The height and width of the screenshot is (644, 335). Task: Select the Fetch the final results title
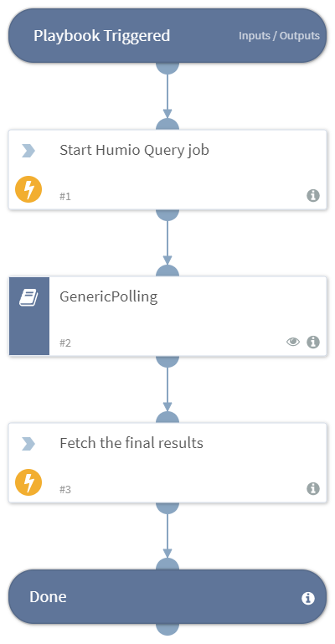(x=131, y=443)
